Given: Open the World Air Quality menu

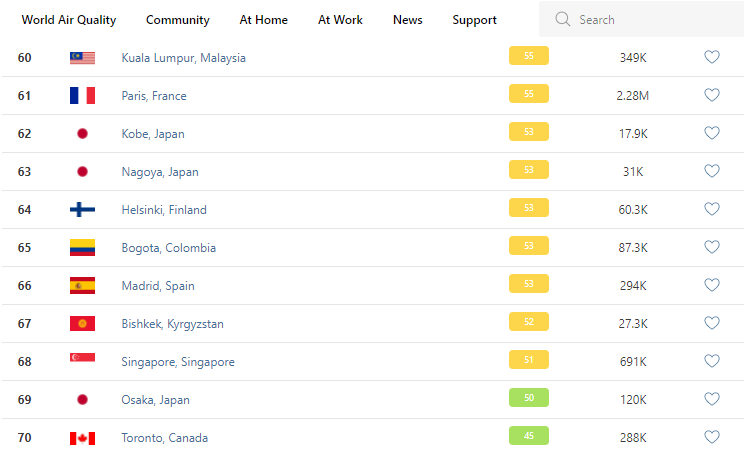Looking at the screenshot, I should click(69, 20).
